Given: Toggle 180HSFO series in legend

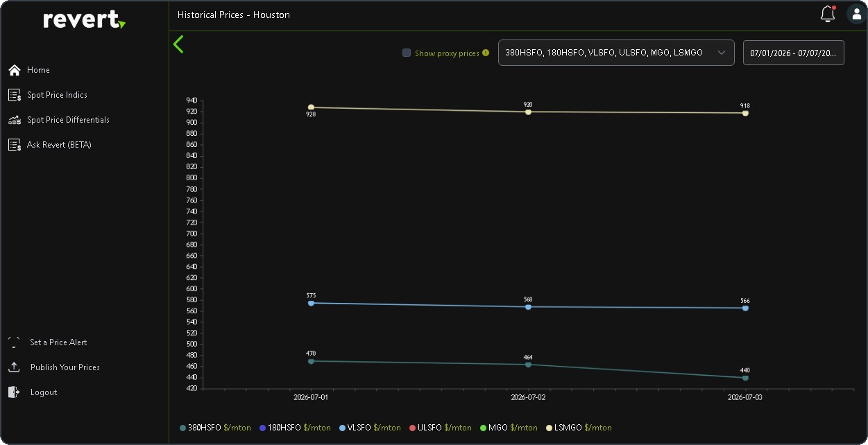Looking at the screenshot, I should (295, 428).
